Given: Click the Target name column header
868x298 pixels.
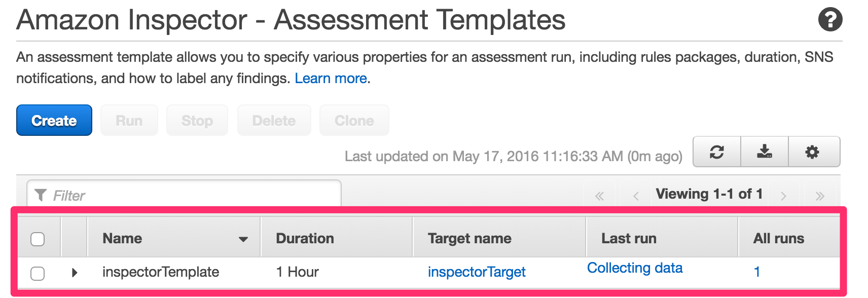Looking at the screenshot, I should pyautogui.click(x=469, y=238).
